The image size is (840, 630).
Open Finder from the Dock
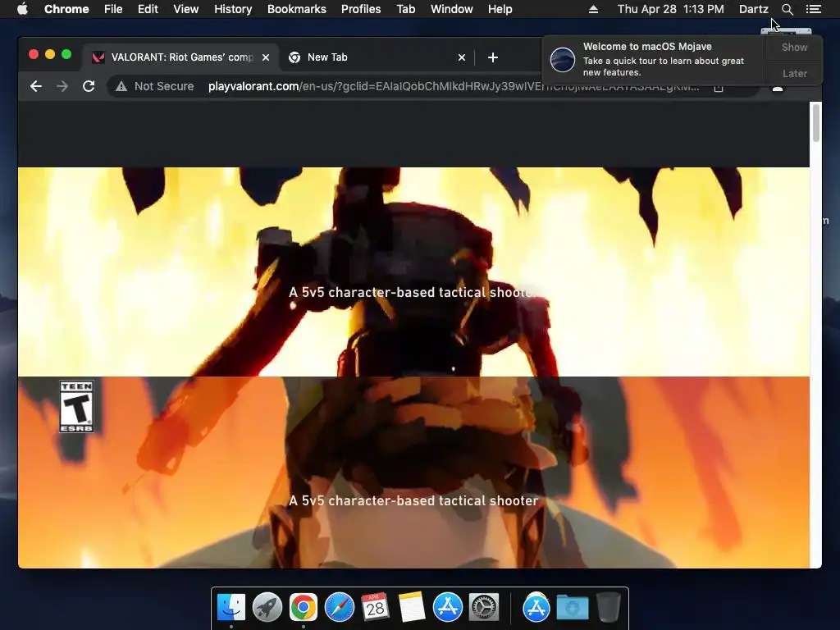coord(231,607)
